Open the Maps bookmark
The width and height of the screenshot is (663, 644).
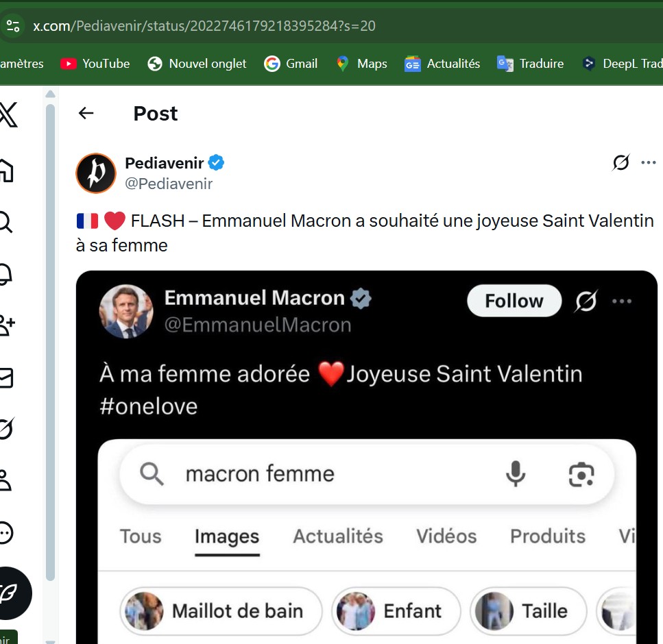pos(361,64)
